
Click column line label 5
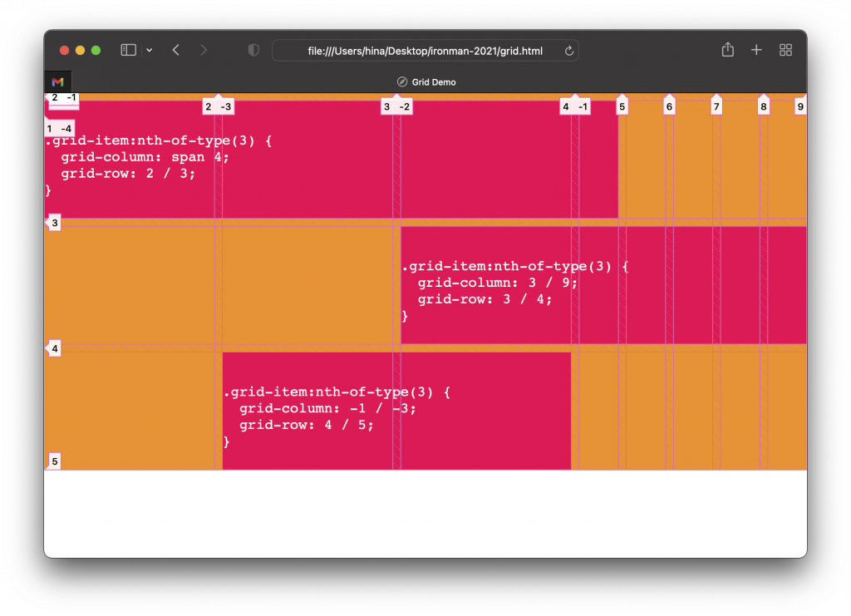(x=622, y=106)
